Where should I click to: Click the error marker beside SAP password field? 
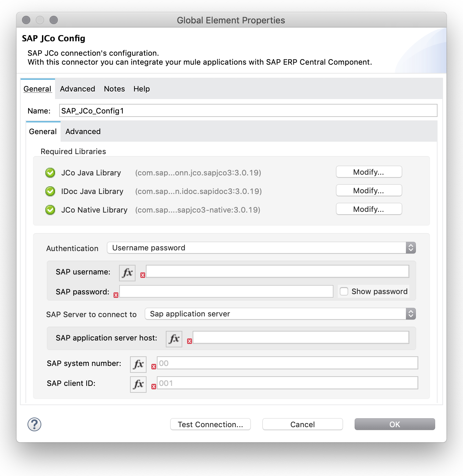point(116,295)
